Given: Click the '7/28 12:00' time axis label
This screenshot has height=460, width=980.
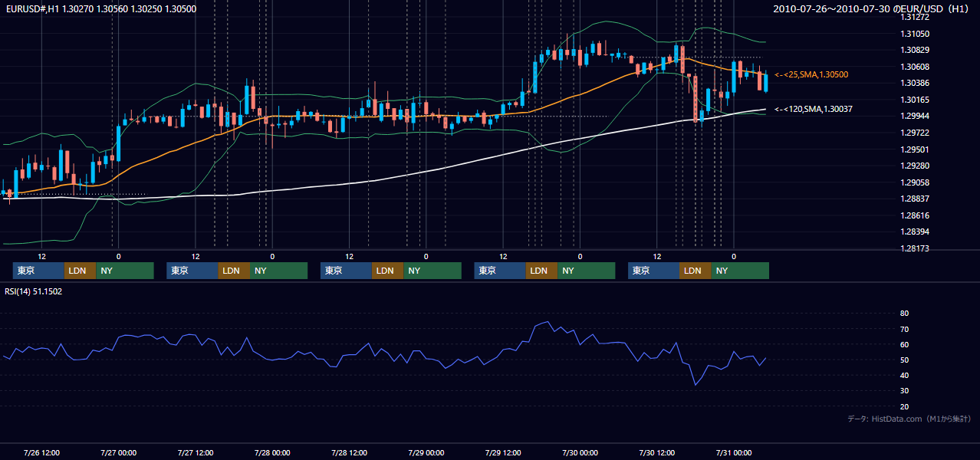Looking at the screenshot, I should tap(349, 452).
